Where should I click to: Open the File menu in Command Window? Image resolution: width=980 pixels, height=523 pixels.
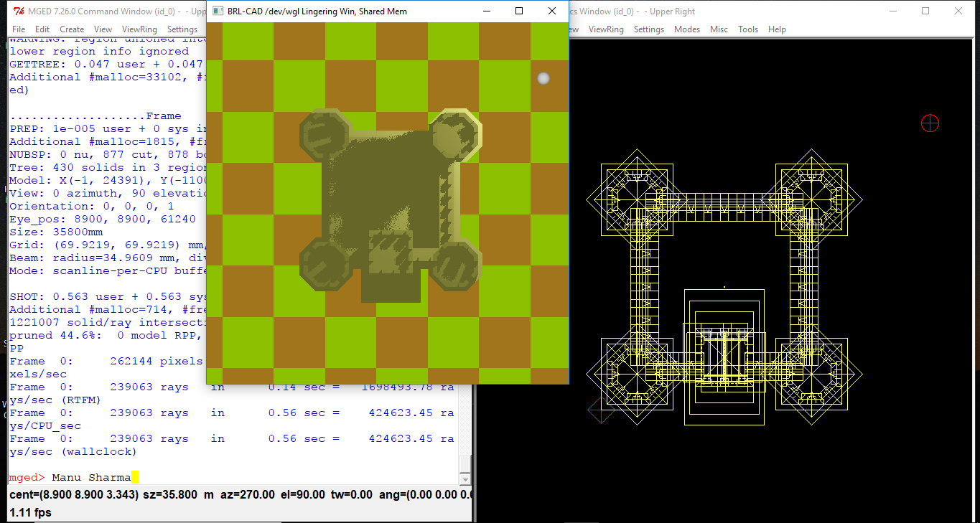pos(19,29)
